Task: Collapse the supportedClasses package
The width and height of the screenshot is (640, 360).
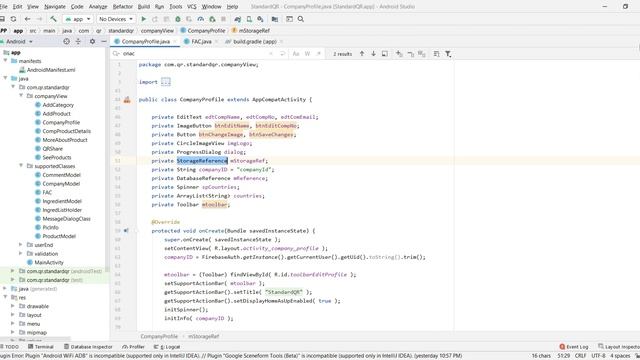Action: [x=21, y=166]
